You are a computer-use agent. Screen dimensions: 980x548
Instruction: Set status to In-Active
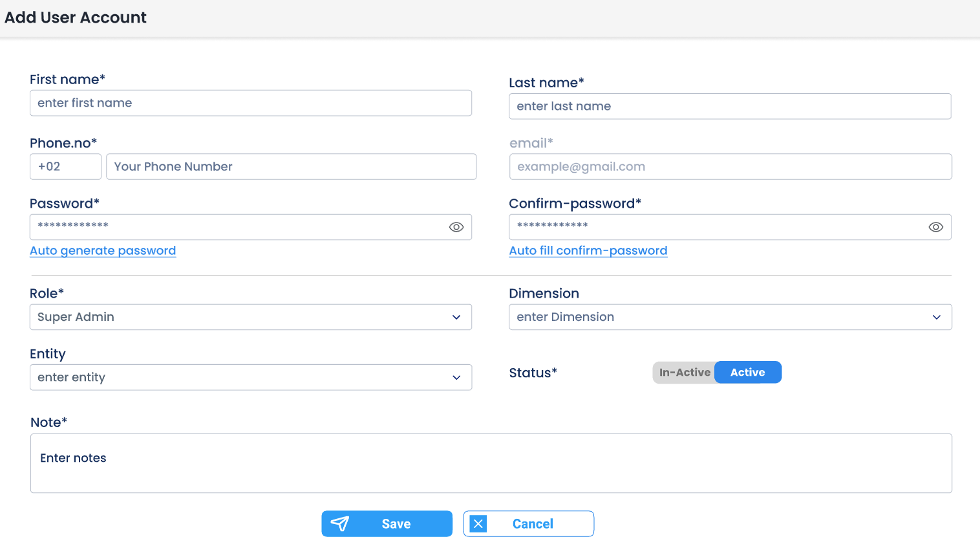[x=684, y=373]
